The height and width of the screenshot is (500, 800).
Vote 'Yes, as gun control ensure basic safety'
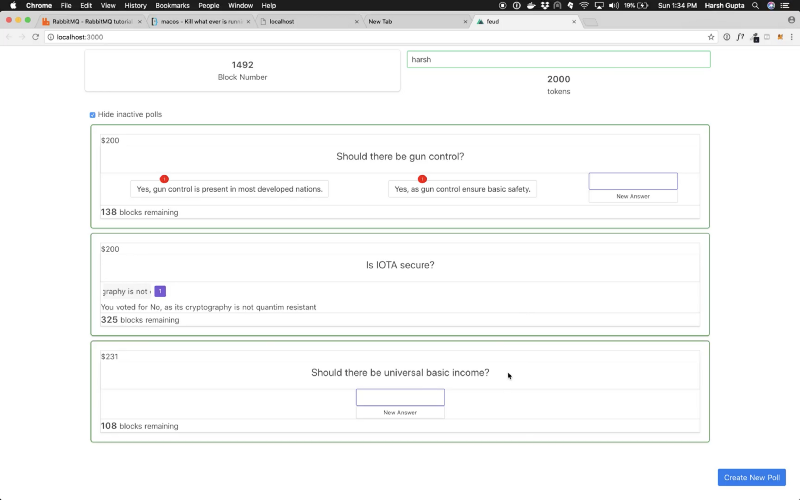click(462, 189)
